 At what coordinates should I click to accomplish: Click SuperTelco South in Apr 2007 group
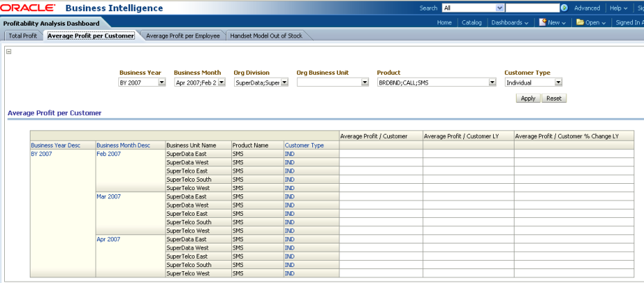coord(189,265)
